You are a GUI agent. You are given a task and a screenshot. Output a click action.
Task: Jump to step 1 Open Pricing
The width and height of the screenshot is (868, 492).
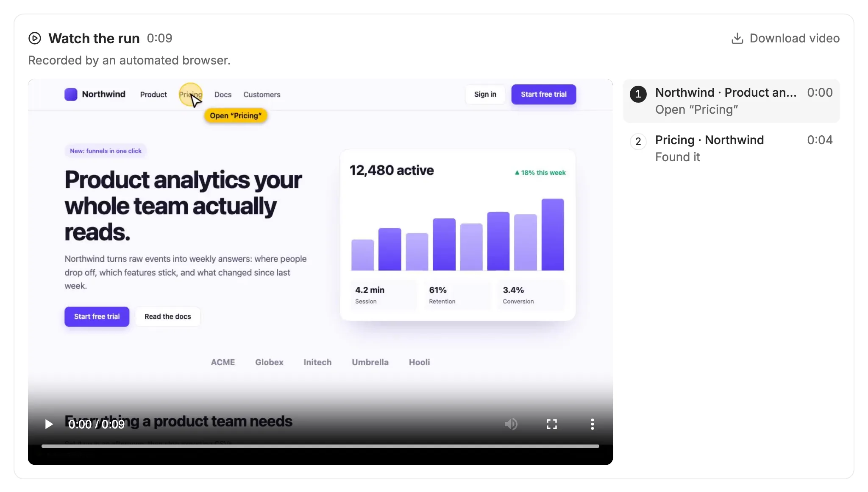731,101
